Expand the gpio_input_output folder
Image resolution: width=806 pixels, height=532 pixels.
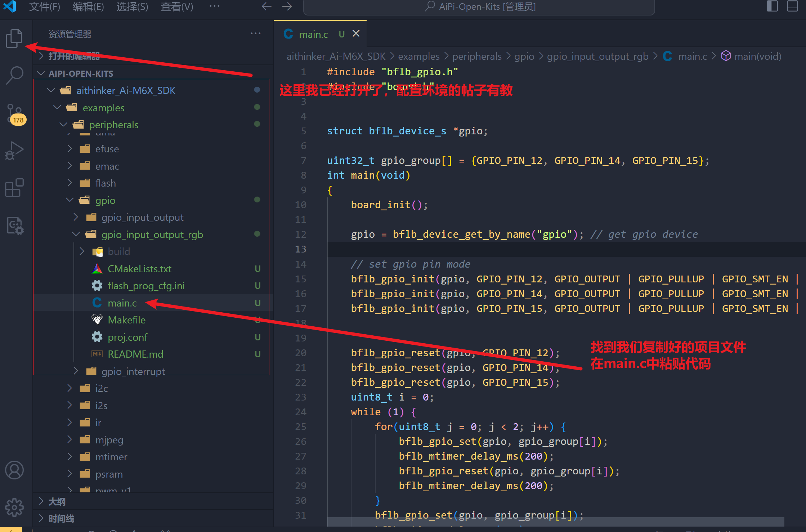[153, 217]
